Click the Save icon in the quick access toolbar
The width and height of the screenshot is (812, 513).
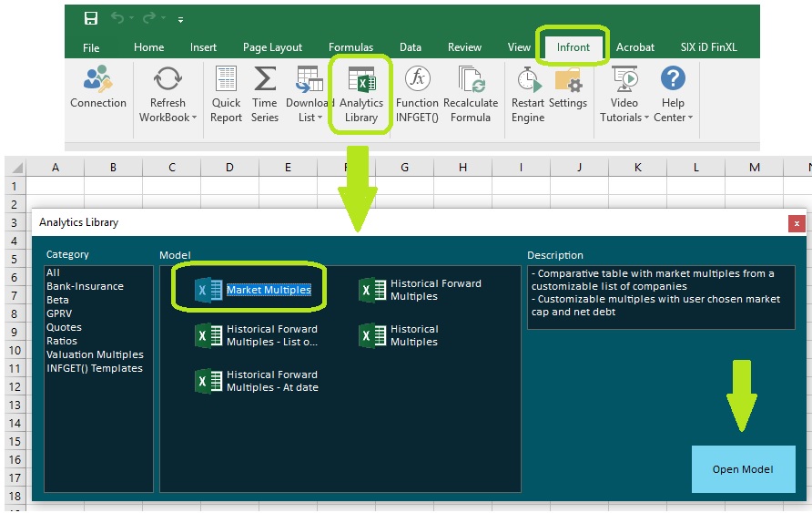pos(91,18)
